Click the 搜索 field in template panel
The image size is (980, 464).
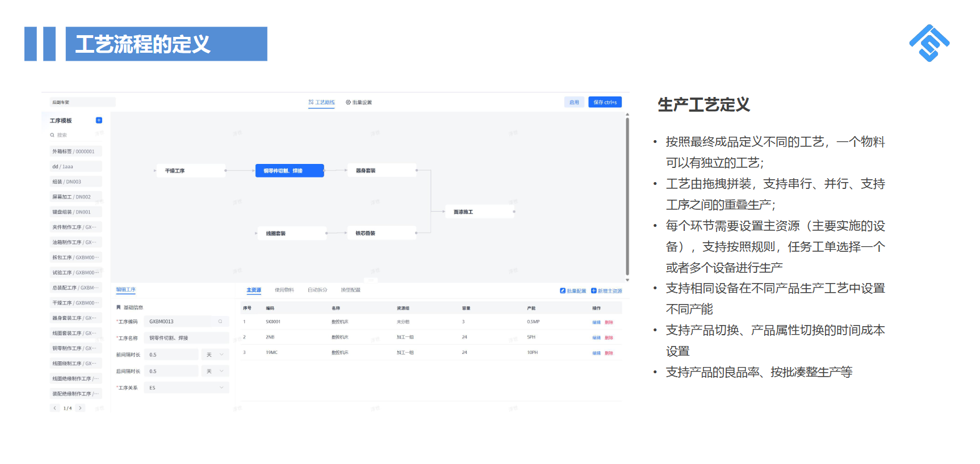pyautogui.click(x=76, y=135)
